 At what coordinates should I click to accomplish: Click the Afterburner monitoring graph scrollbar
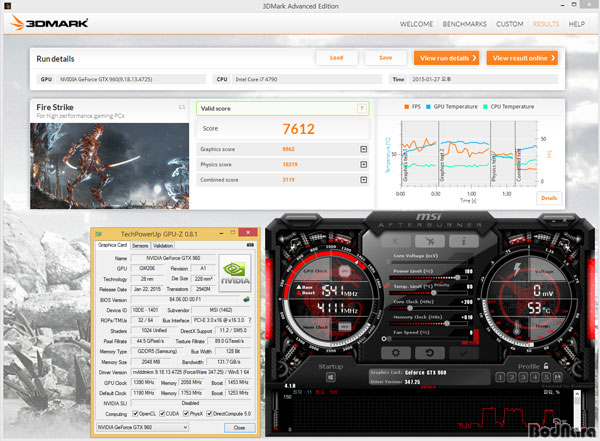click(x=577, y=410)
